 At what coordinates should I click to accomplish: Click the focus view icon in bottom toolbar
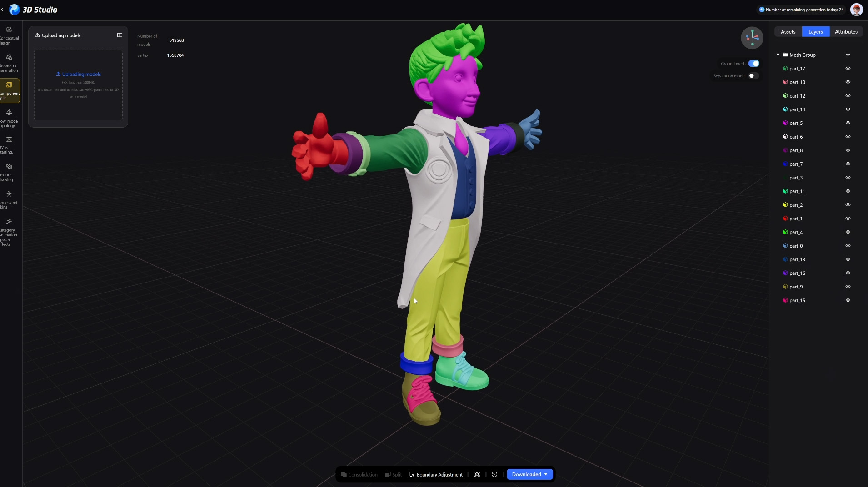coord(477,474)
